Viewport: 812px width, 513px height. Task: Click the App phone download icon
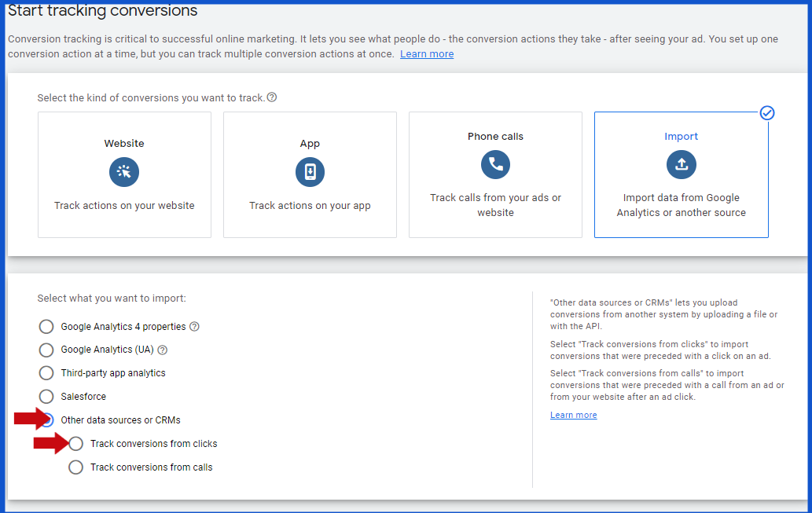pyautogui.click(x=310, y=172)
